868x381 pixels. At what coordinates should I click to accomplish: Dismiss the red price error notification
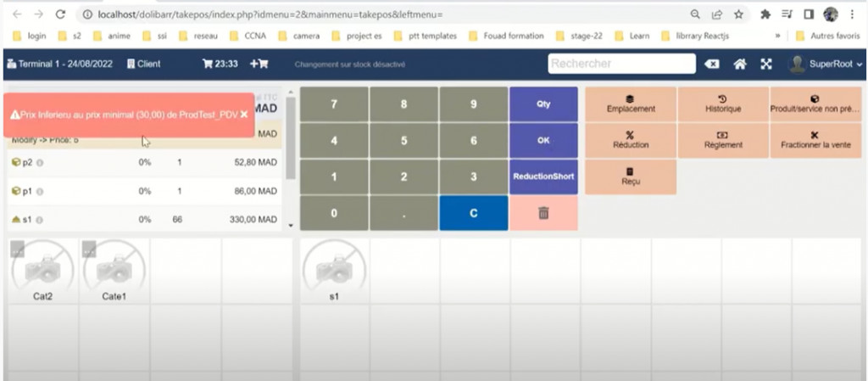coord(244,115)
